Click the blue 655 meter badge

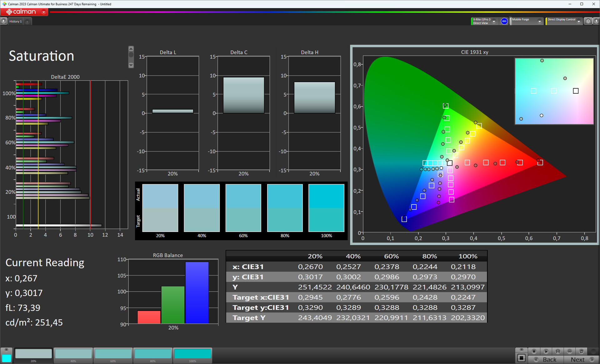coord(504,21)
